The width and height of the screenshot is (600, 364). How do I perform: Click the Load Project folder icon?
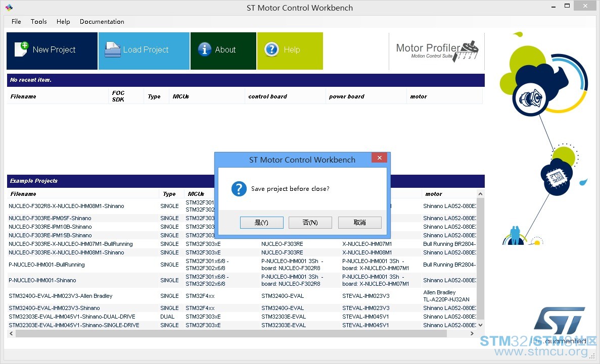[x=113, y=49]
